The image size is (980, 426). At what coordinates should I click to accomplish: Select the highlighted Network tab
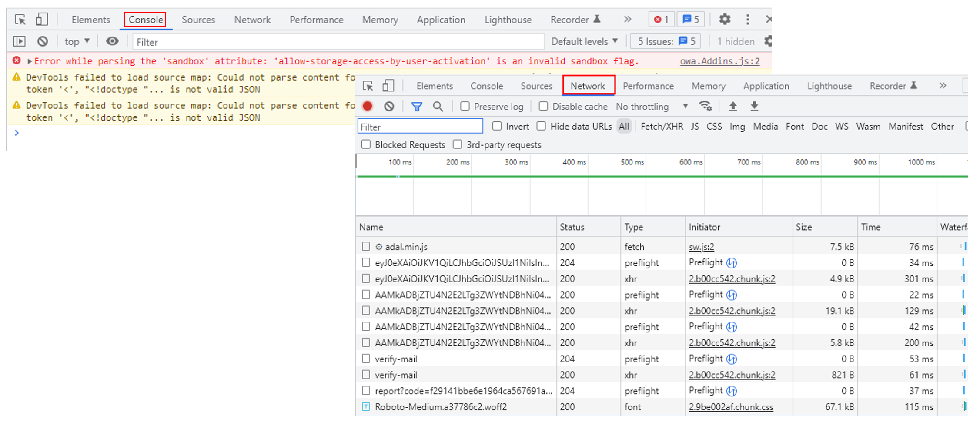[588, 86]
